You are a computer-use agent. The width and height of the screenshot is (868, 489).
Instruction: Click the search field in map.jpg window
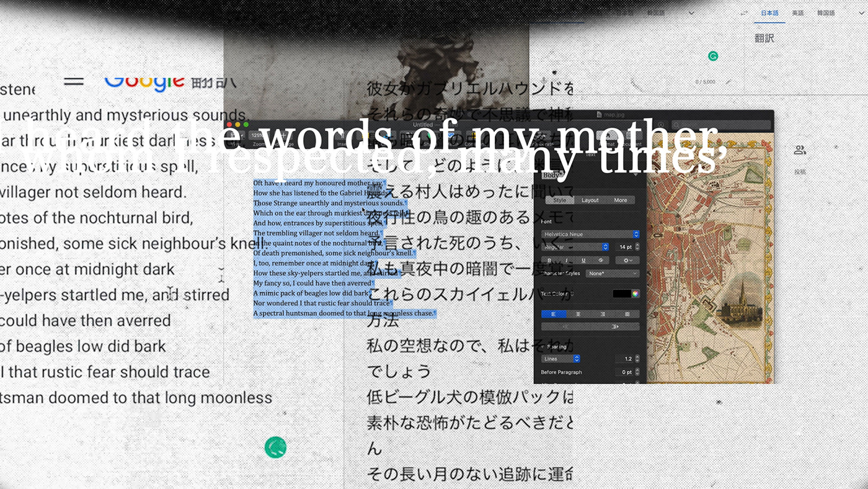(x=722, y=125)
